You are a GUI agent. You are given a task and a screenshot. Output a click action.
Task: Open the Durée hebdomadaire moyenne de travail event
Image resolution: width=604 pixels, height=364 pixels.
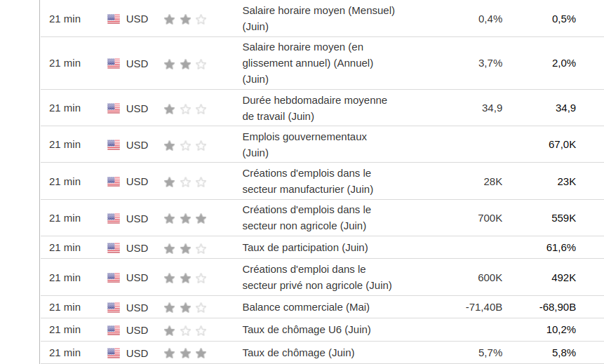(314, 108)
